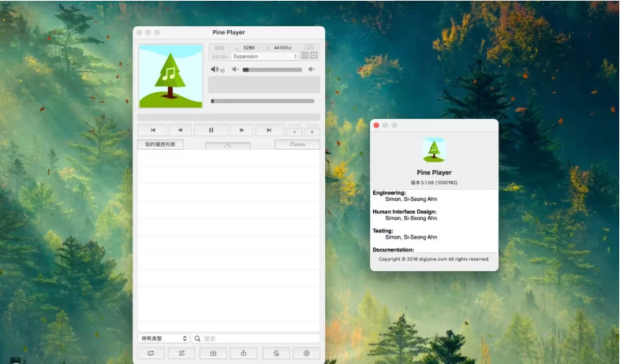Mute audio with the speaker icon
This screenshot has width=620, height=364.
click(215, 69)
